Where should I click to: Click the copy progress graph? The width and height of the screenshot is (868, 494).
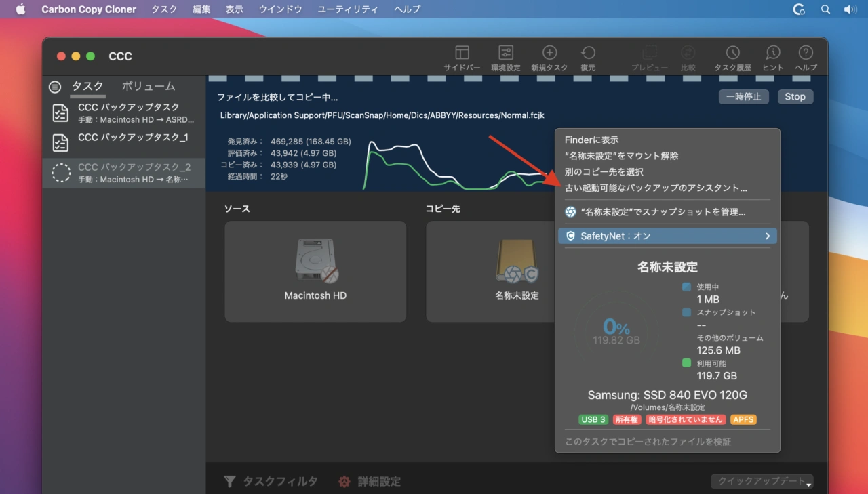[459, 165]
